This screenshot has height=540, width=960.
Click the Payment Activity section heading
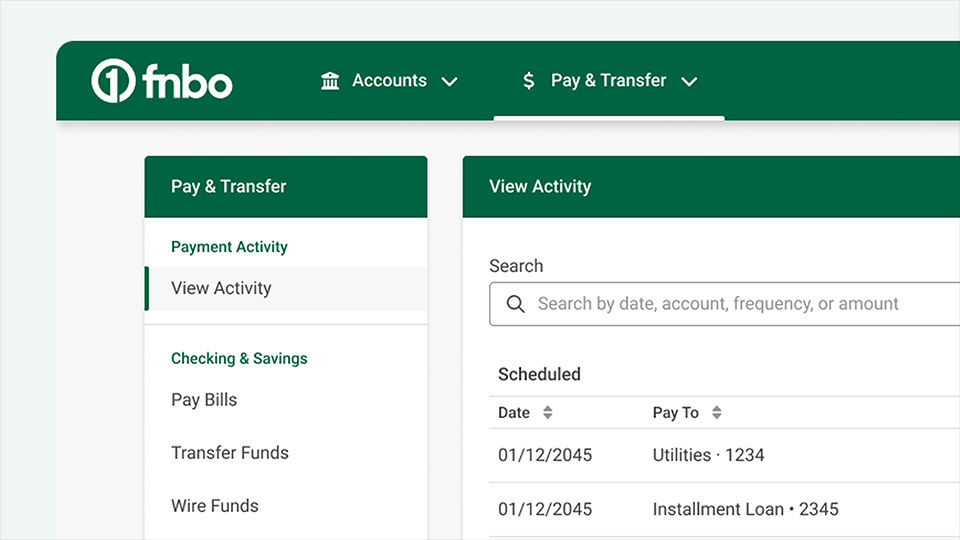pyautogui.click(x=229, y=247)
